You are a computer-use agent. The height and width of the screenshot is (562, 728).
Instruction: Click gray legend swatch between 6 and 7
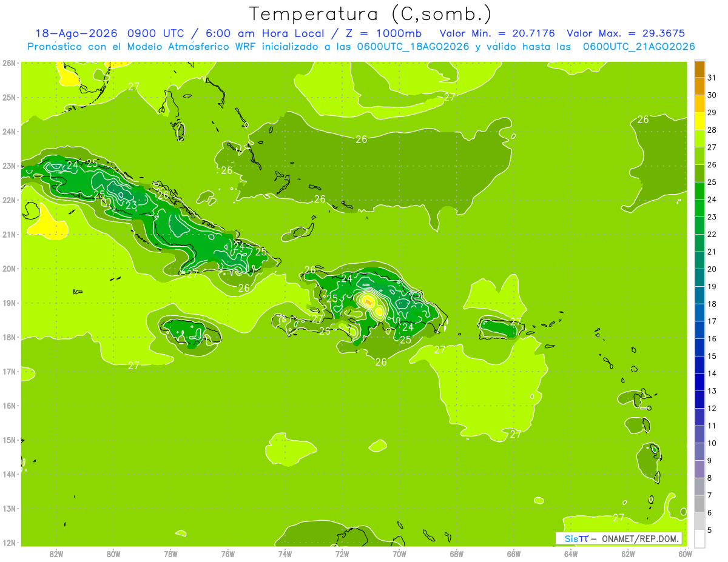pyautogui.click(x=699, y=504)
